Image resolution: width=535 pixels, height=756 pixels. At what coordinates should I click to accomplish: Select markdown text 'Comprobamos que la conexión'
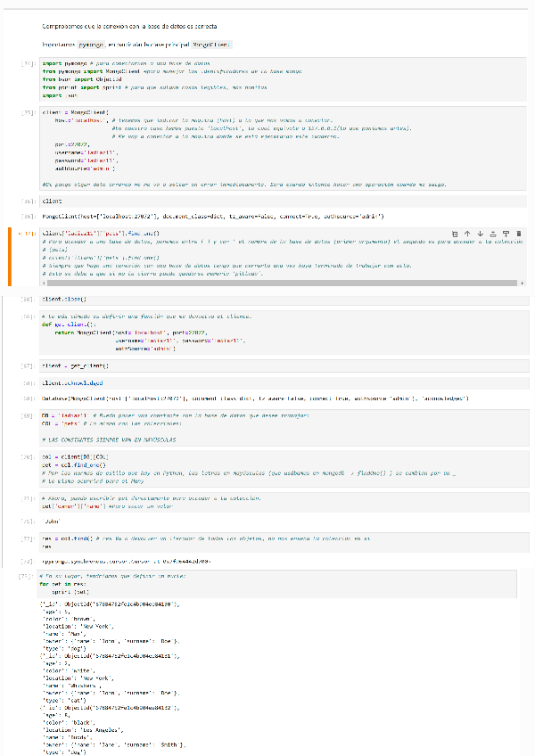(134, 28)
